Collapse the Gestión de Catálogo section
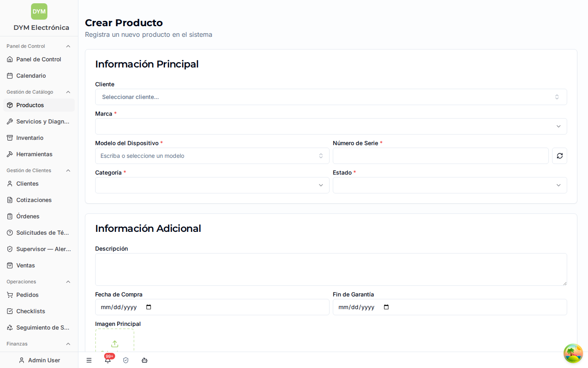Viewport: 588px width, 368px height. 68,92
